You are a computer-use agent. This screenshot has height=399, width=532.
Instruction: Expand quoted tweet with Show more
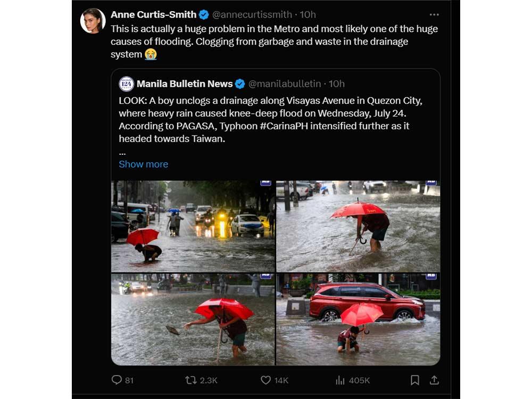pyautogui.click(x=143, y=164)
